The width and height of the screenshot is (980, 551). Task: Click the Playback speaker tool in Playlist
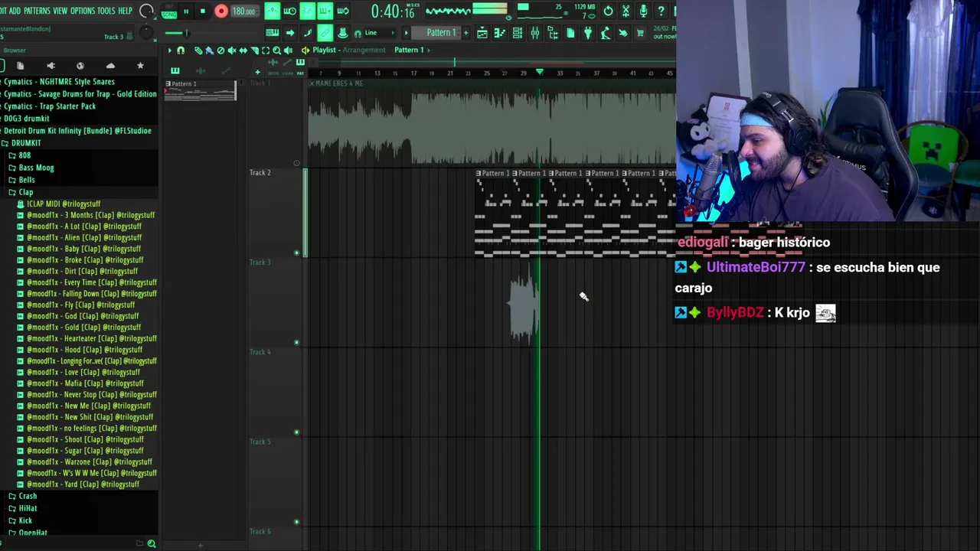(x=288, y=51)
